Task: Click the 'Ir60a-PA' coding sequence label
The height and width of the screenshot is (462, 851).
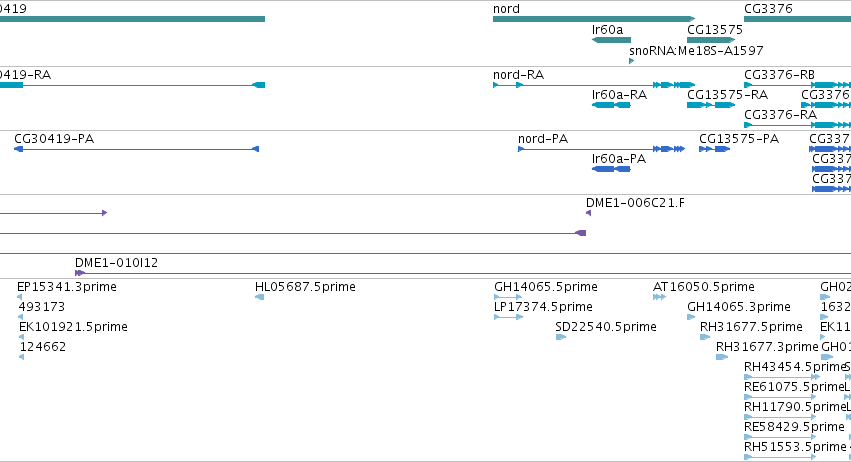Action: click(x=619, y=159)
